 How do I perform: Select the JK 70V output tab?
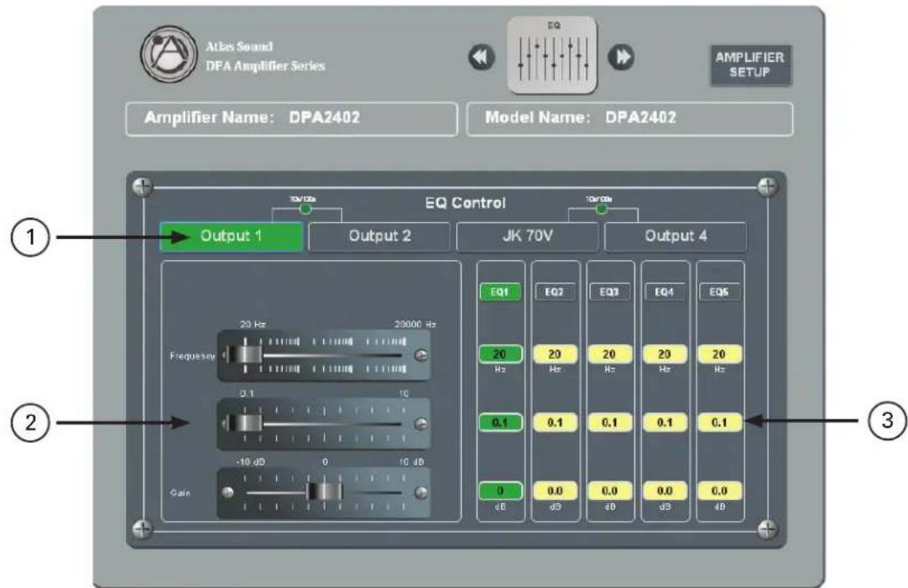[528, 237]
